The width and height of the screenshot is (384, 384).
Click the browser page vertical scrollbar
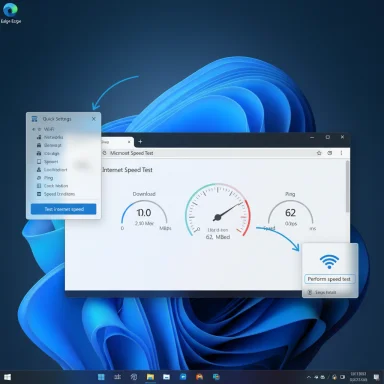click(x=347, y=186)
